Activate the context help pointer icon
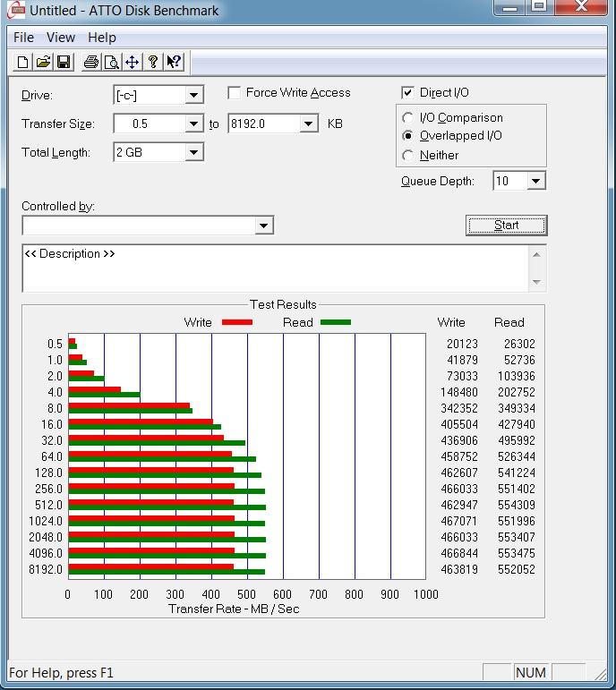The width and height of the screenshot is (616, 690). (x=174, y=62)
